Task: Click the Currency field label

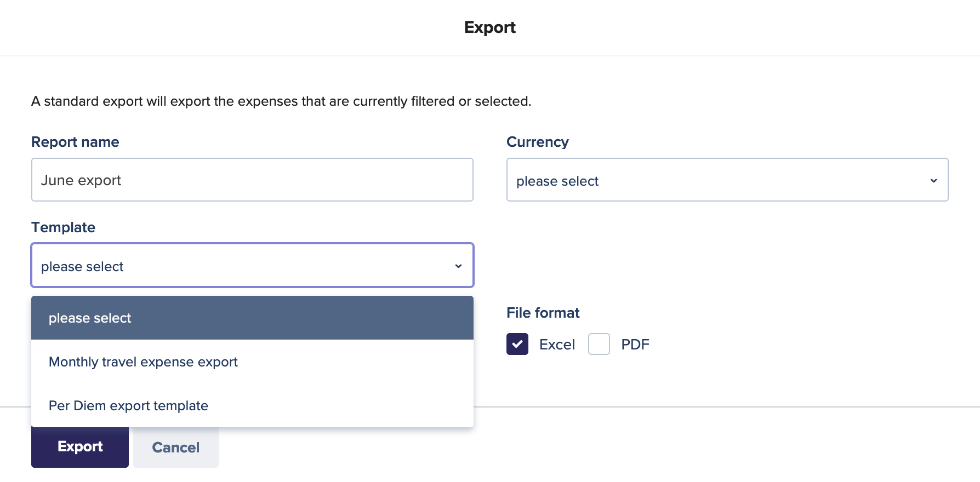Action: click(x=538, y=142)
